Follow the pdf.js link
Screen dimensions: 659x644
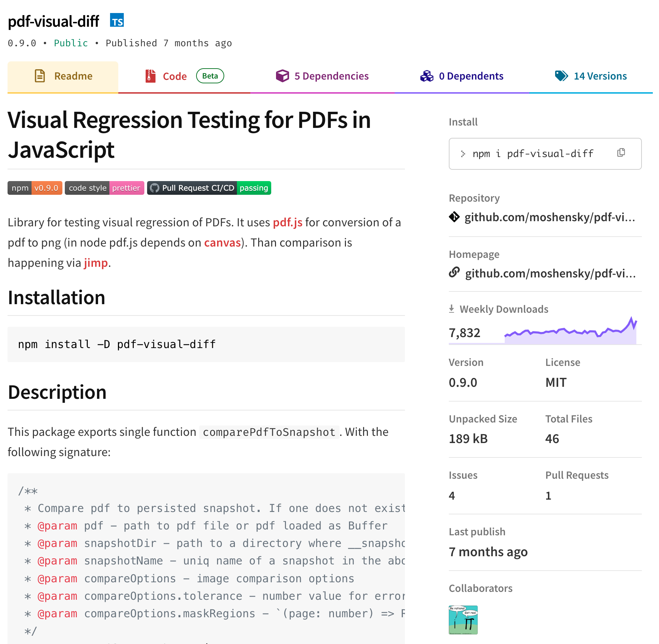pyautogui.click(x=287, y=222)
